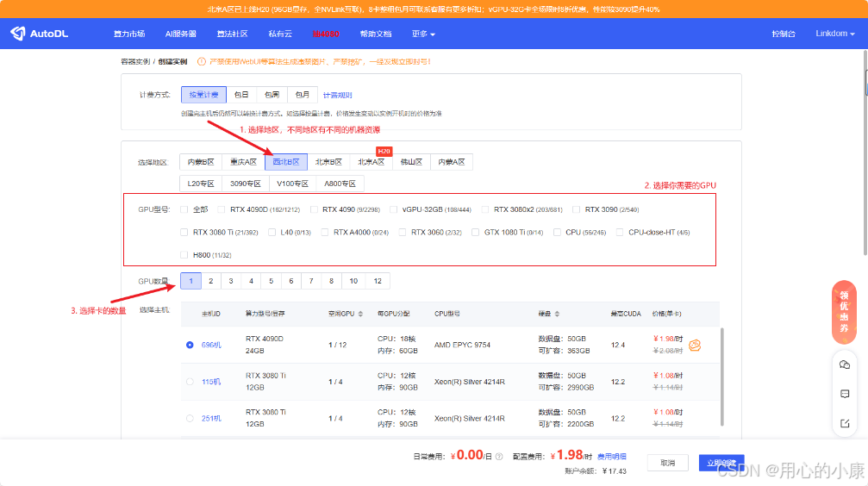Open AI服务器 in the top navigation

click(x=180, y=34)
